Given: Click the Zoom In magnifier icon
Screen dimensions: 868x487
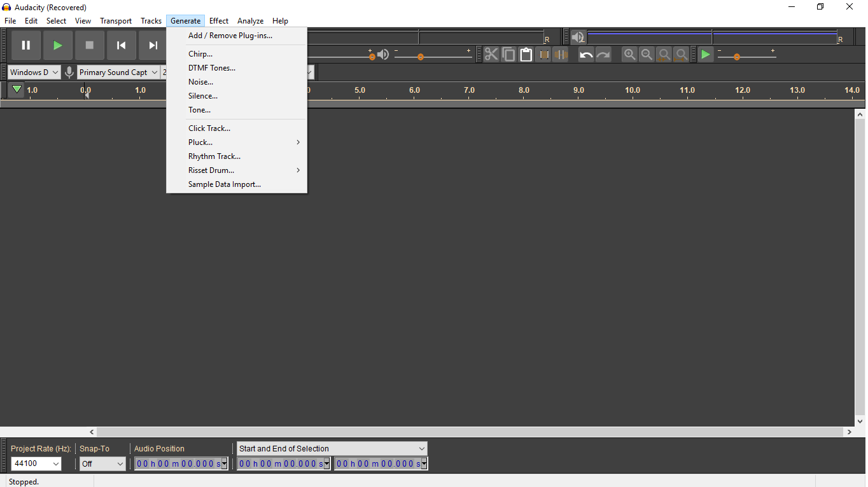Looking at the screenshot, I should click(629, 54).
